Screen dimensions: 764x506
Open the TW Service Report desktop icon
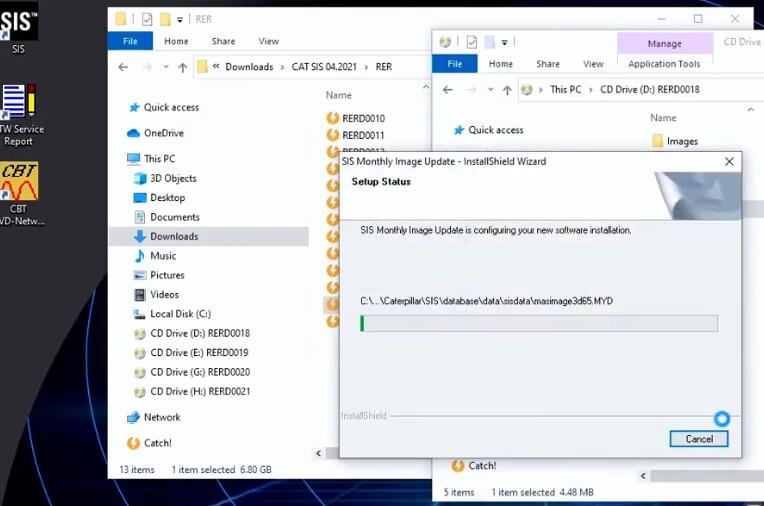[x=19, y=115]
